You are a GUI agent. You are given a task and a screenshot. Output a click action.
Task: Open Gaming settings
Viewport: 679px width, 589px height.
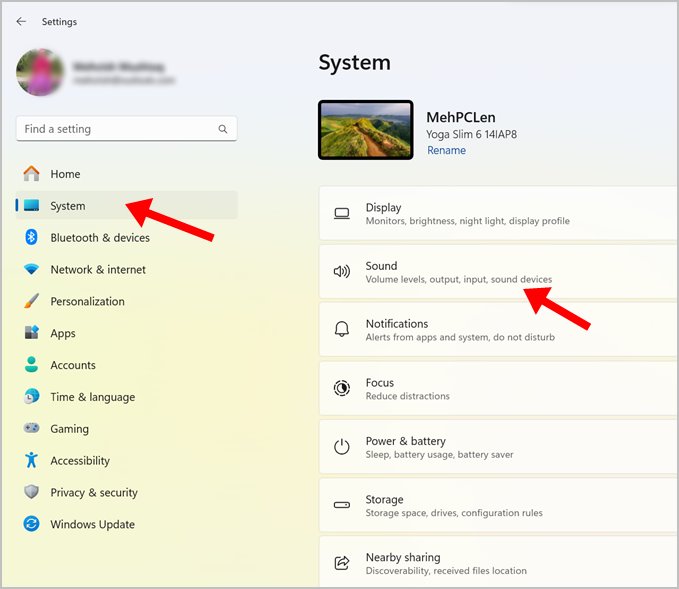(x=126, y=428)
